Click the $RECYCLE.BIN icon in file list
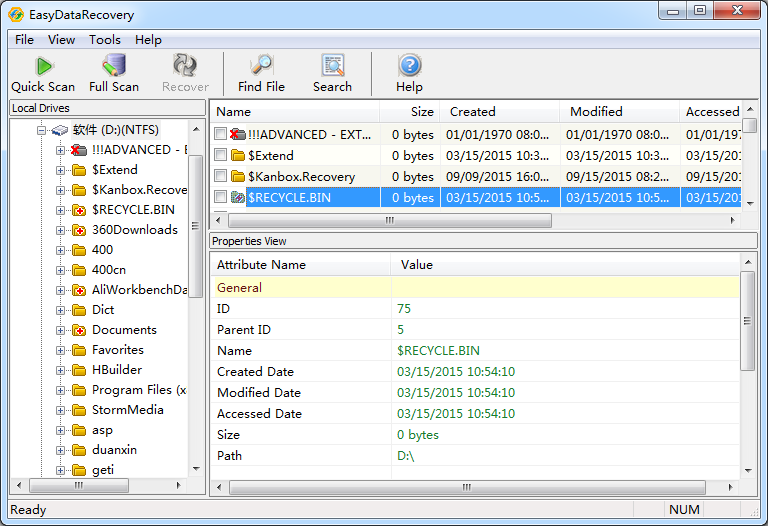 click(238, 197)
